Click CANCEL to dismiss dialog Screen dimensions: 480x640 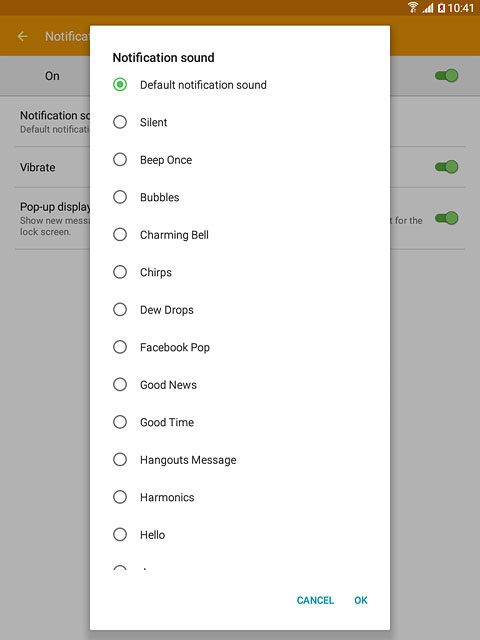pyautogui.click(x=315, y=600)
